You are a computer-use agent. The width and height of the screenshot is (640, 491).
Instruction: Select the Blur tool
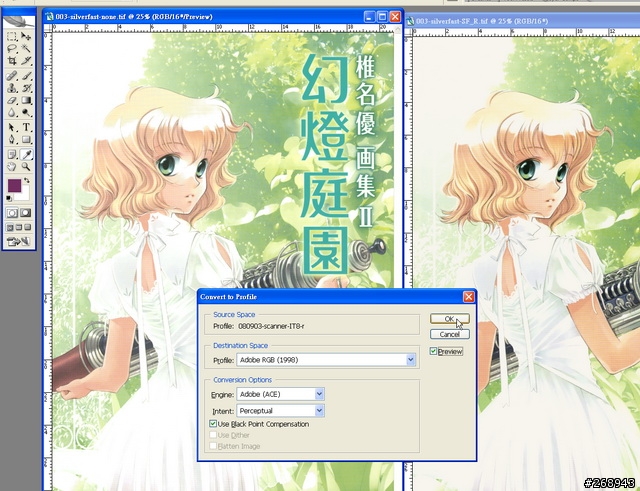12,112
